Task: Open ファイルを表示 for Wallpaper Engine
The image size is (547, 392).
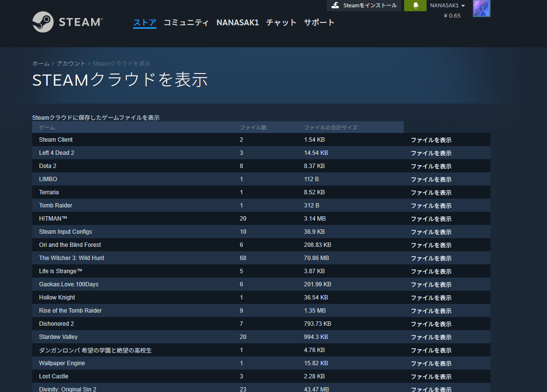Action: click(x=431, y=364)
